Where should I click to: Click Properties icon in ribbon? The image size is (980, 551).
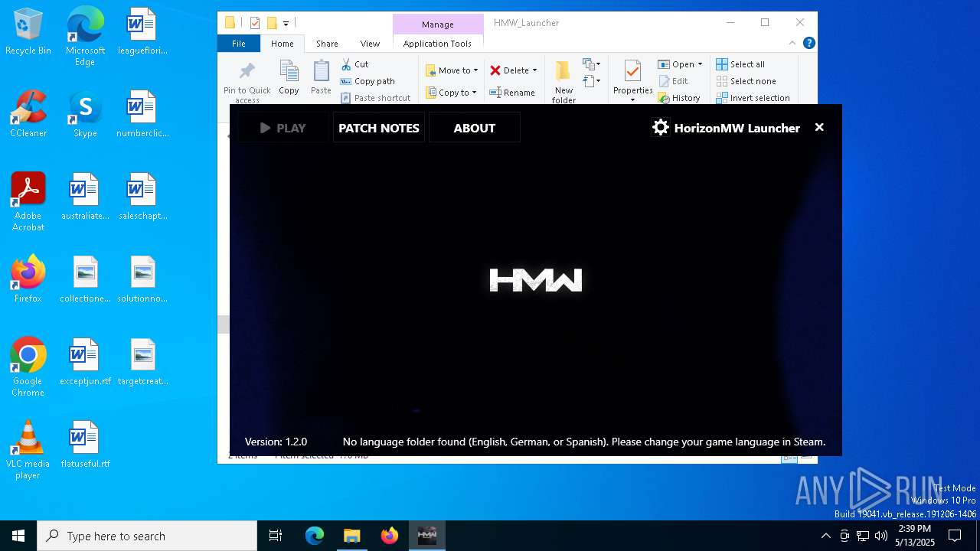(x=632, y=71)
